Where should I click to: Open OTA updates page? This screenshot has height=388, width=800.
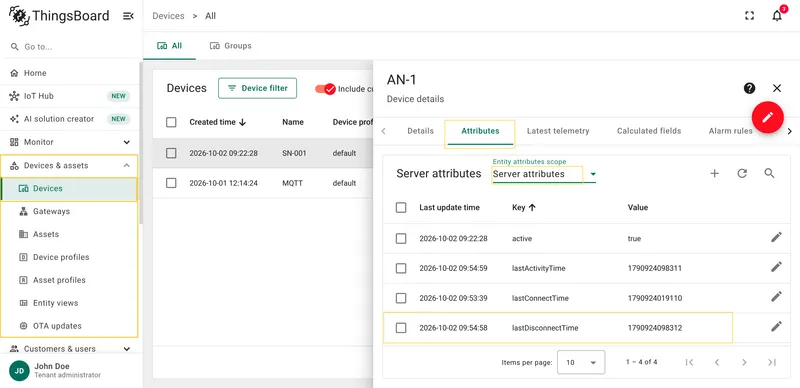pos(69,326)
